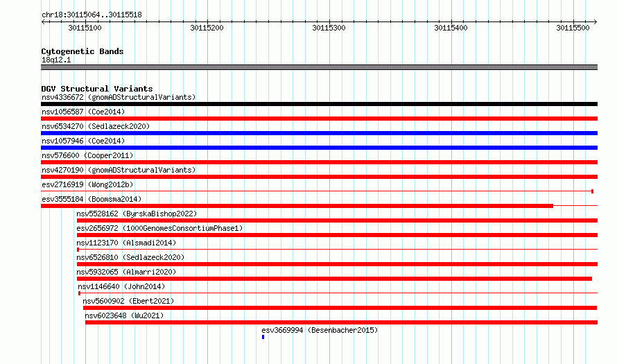Open variant nsv1057946 (Coe2014) label
The width and height of the screenshot is (617, 364).
pyautogui.click(x=83, y=141)
